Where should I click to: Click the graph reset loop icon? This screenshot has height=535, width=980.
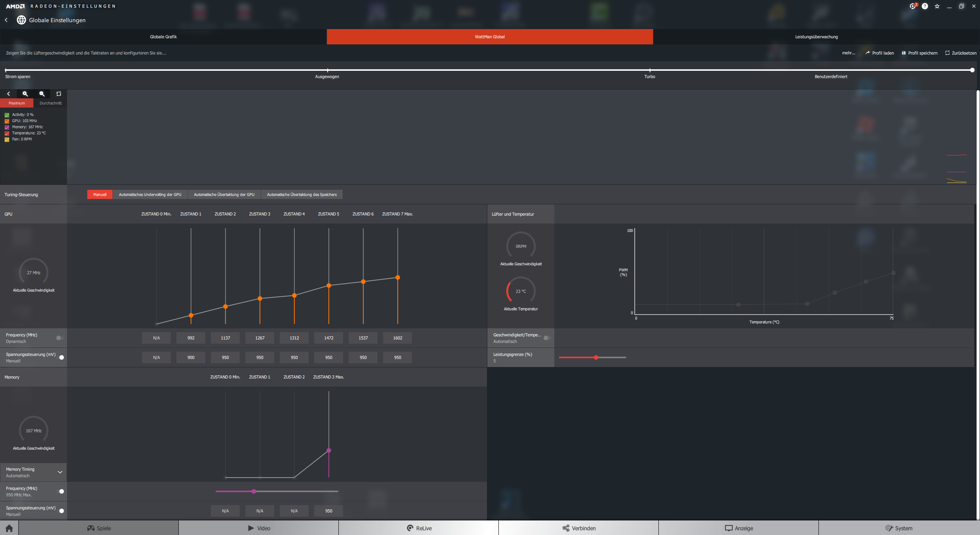pos(59,94)
